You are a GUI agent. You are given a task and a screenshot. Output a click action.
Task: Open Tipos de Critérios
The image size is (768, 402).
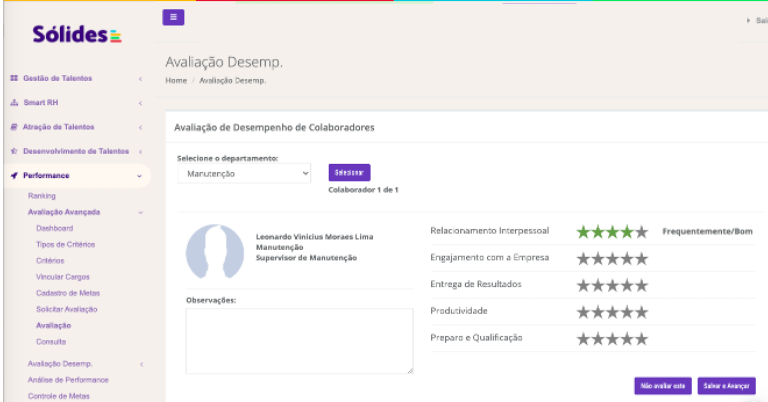click(65, 244)
